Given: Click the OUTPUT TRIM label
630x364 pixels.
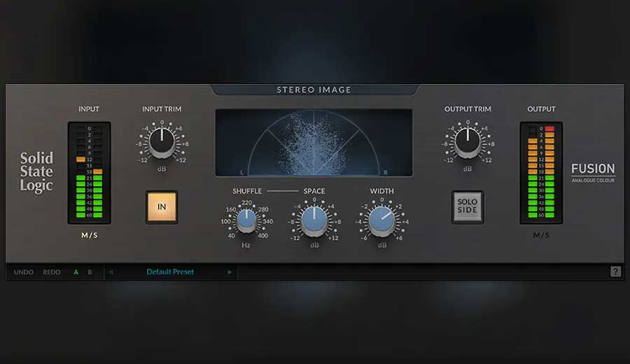Looking at the screenshot, I should pos(468,109).
